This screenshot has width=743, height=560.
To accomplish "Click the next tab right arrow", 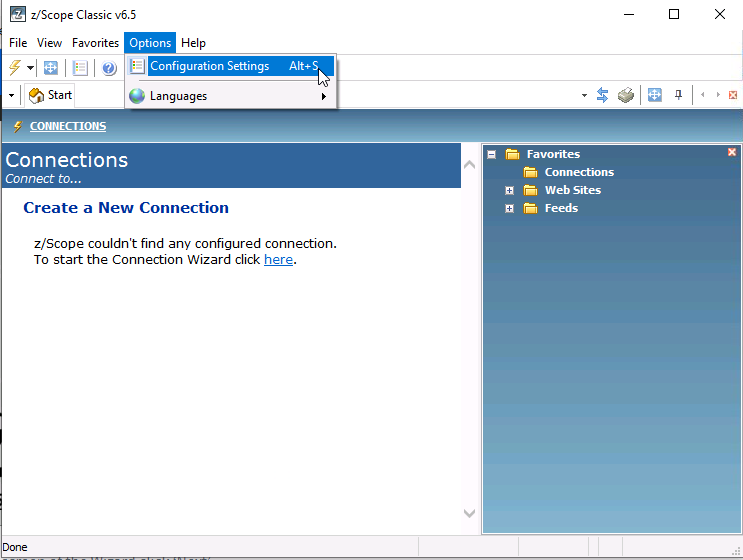I will point(718,95).
